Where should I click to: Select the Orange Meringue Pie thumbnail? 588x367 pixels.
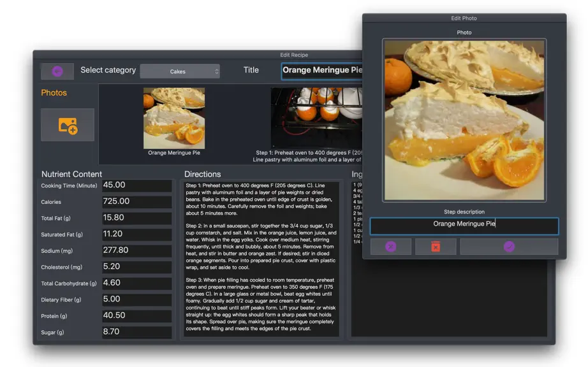coord(174,119)
